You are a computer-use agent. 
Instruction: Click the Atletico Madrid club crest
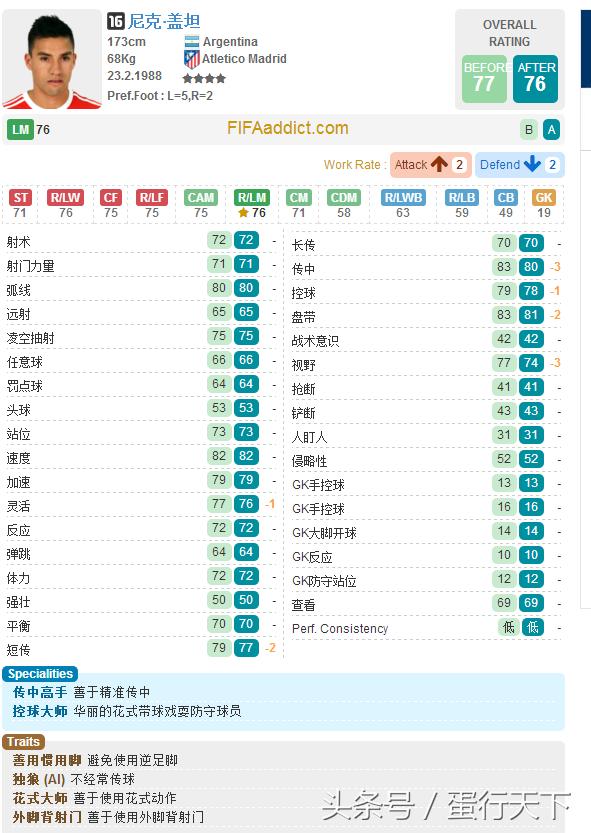[x=192, y=59]
